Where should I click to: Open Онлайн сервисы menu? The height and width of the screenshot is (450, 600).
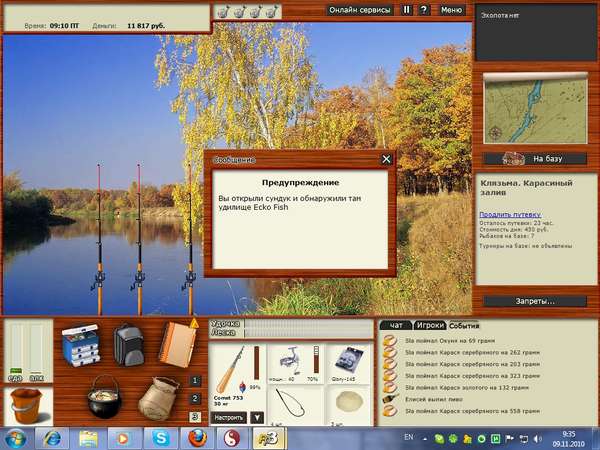pos(359,10)
